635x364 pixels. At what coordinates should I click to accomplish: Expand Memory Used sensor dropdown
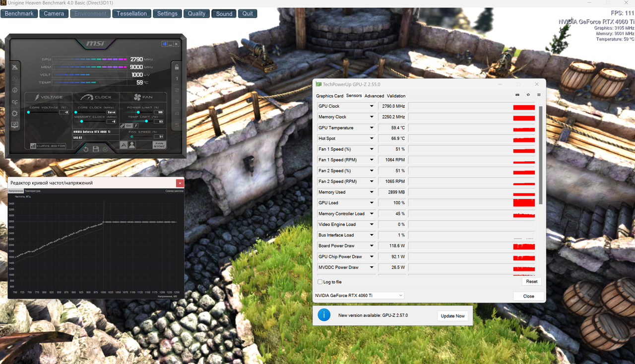371,192
